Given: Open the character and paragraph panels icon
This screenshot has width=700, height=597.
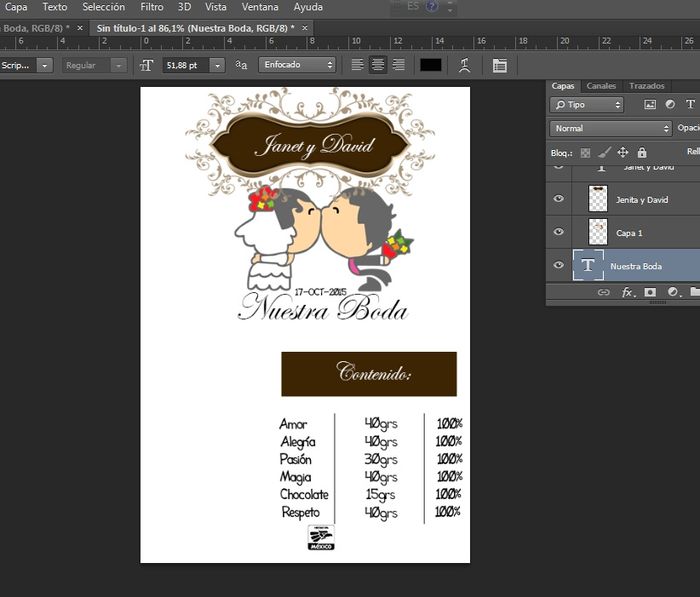Looking at the screenshot, I should pyautogui.click(x=499, y=65).
